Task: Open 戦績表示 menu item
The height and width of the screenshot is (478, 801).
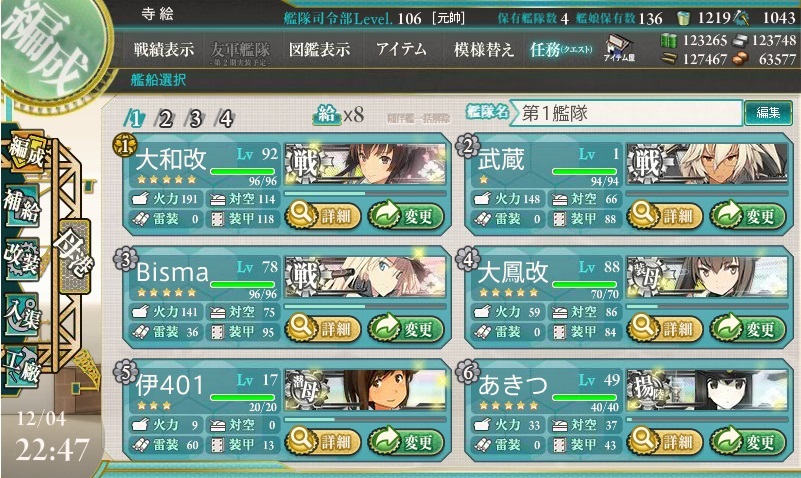Action: point(163,50)
